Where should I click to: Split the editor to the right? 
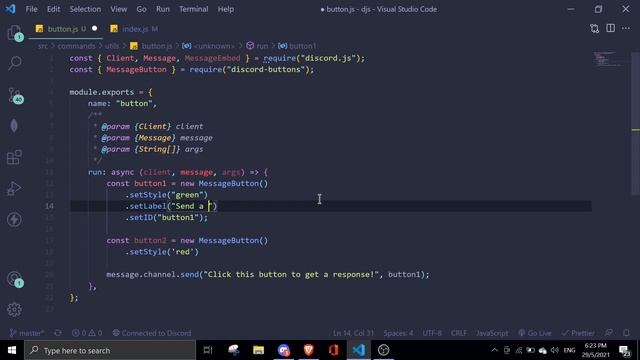click(611, 28)
